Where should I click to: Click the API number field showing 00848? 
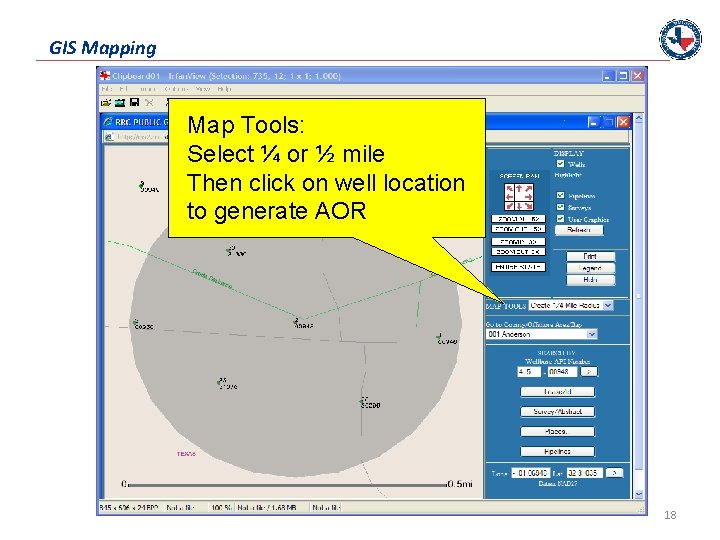[x=562, y=371]
